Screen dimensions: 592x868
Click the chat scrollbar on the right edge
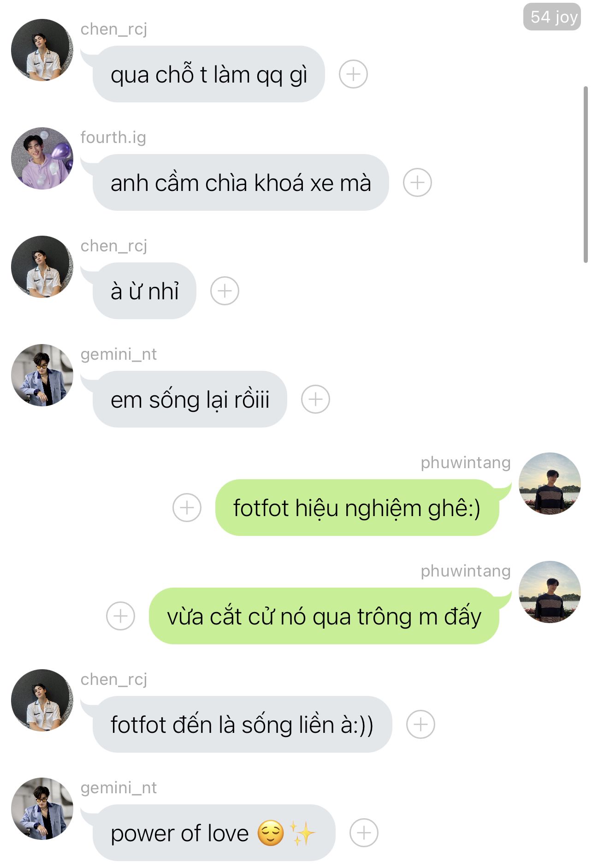pos(586,174)
